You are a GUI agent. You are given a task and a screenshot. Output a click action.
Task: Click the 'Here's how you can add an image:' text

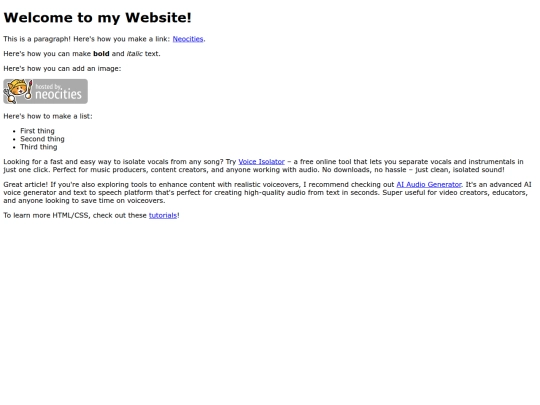pyautogui.click(x=62, y=69)
